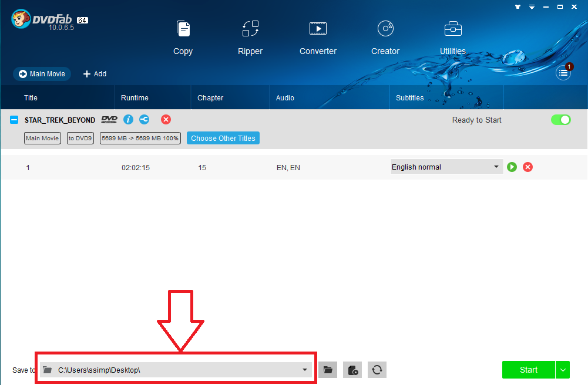Click the green Start button
Viewport: 588px width, 385px height.
(528, 370)
